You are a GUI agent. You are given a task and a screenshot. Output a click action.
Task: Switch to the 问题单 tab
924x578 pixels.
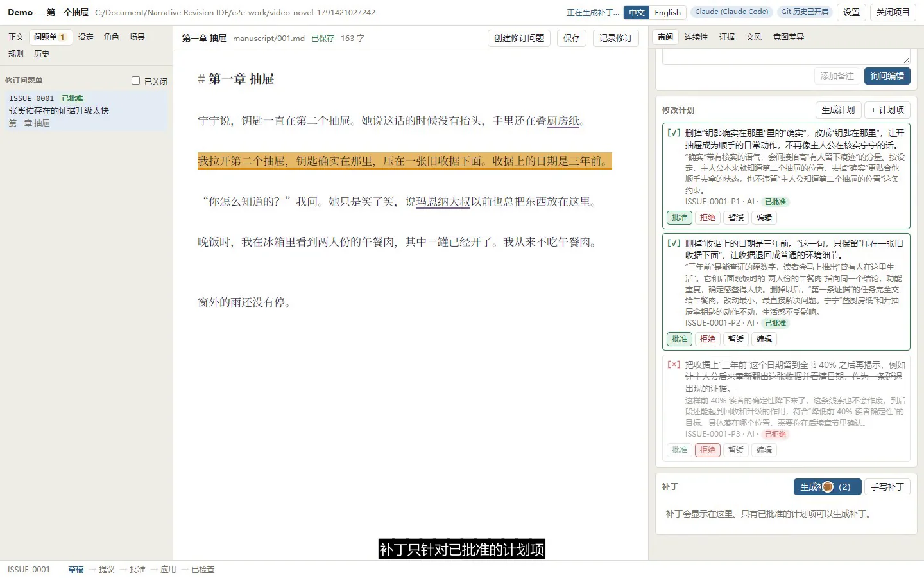[x=50, y=37]
